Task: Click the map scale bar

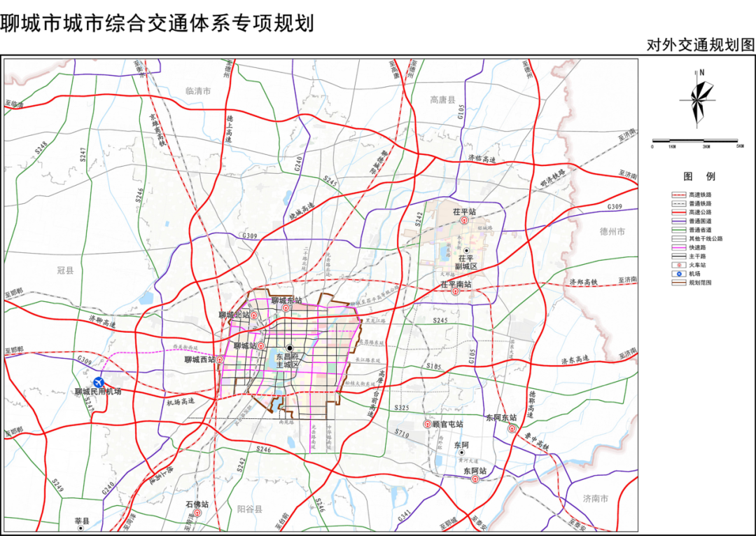Action: click(696, 141)
